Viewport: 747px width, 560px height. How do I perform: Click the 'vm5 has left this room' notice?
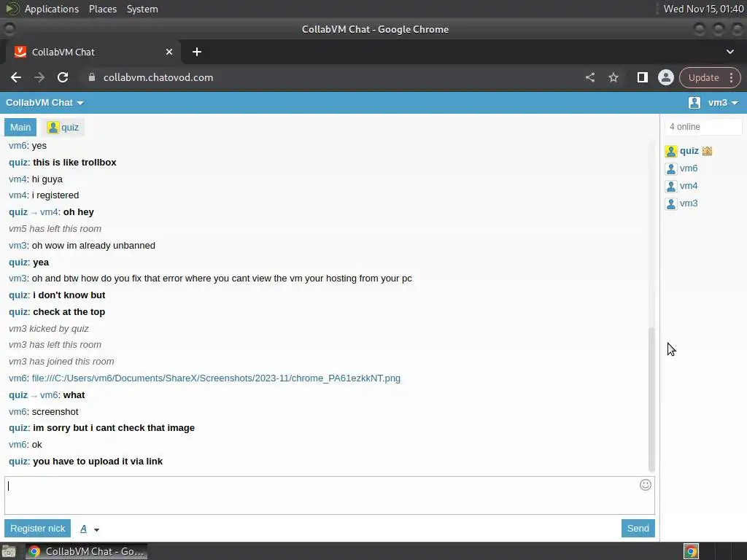(x=55, y=229)
